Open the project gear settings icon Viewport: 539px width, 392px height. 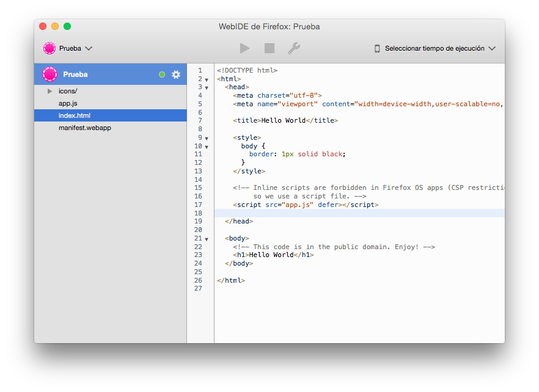(176, 74)
